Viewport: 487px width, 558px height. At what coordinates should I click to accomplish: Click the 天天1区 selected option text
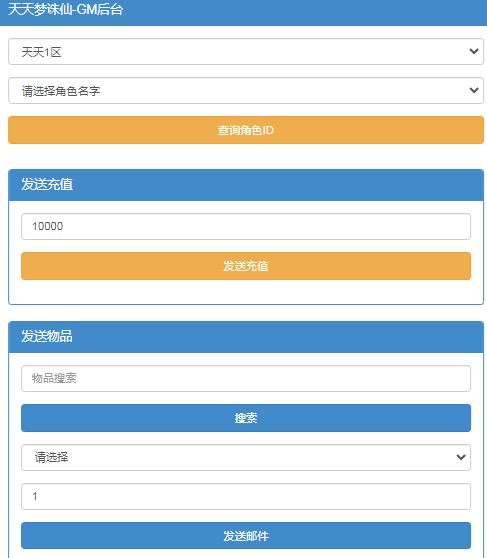click(41, 52)
